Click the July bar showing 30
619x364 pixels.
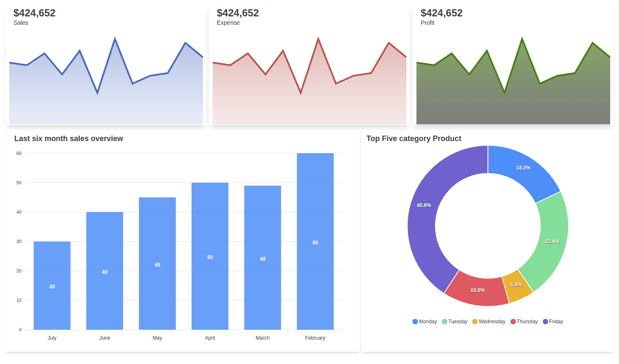pyautogui.click(x=52, y=285)
